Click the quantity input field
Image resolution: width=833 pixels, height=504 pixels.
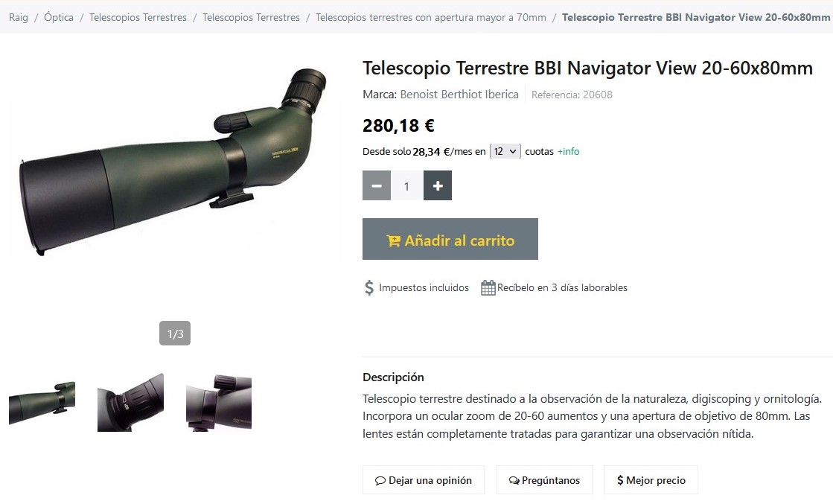pyautogui.click(x=407, y=185)
